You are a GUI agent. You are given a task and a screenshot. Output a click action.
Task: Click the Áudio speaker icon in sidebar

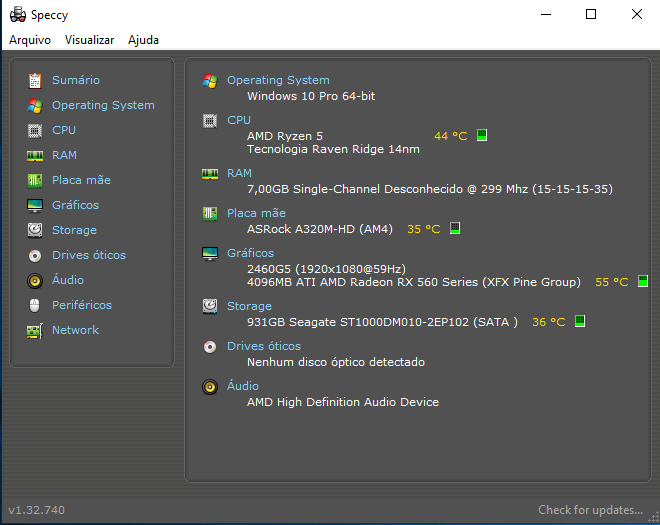(x=35, y=281)
